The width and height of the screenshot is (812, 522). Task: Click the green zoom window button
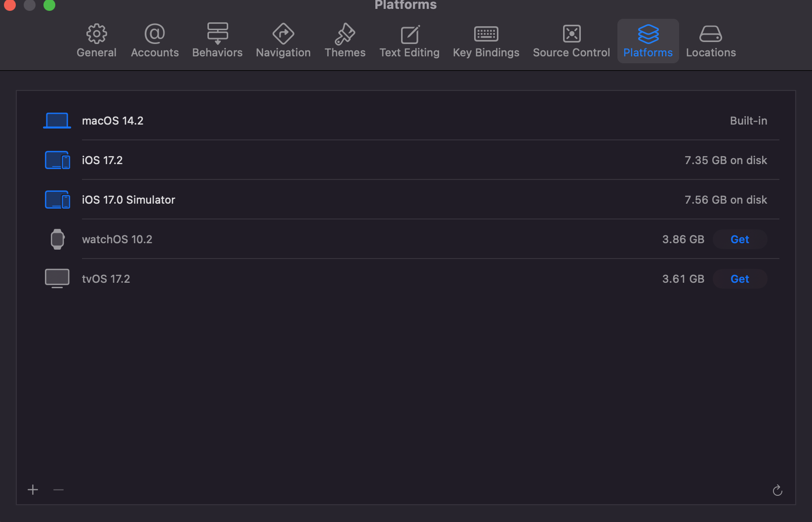(49, 5)
